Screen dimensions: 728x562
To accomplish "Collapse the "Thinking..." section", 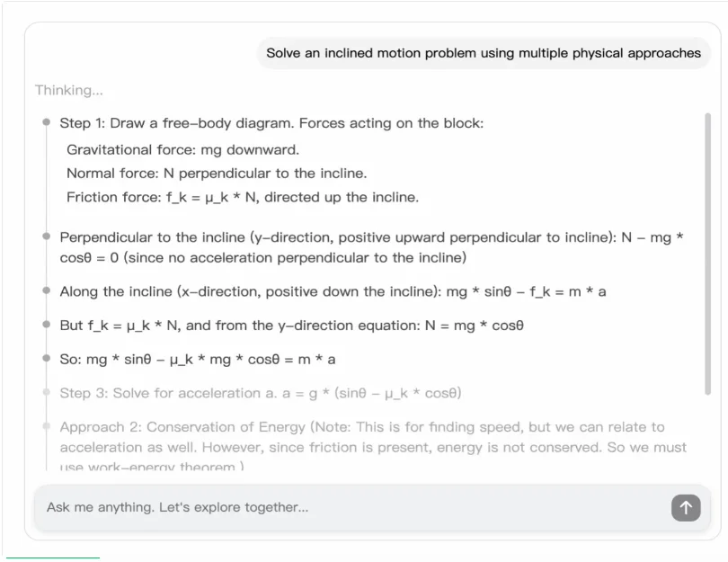I will point(69,90).
